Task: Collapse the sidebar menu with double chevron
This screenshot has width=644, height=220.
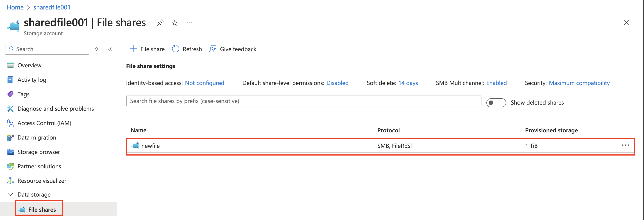Action: (x=110, y=49)
